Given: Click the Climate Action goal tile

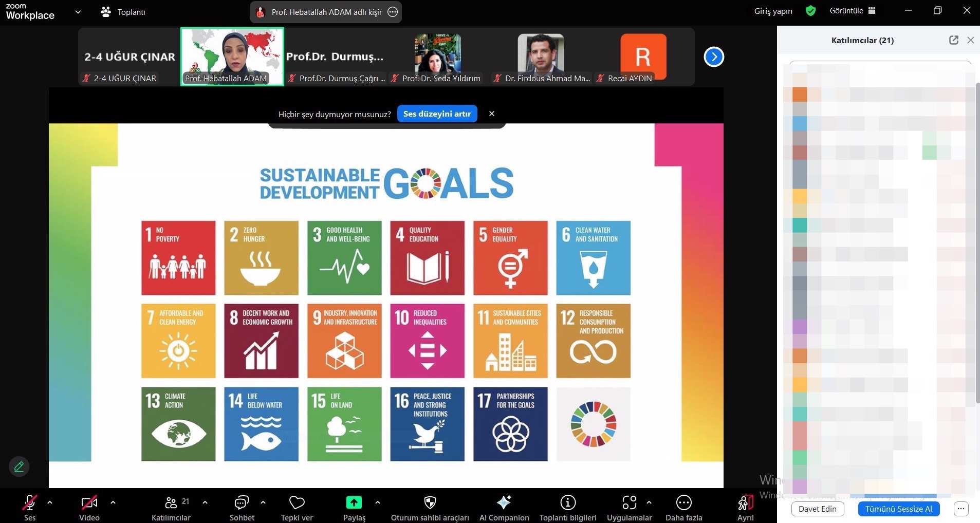Looking at the screenshot, I should (x=178, y=424).
